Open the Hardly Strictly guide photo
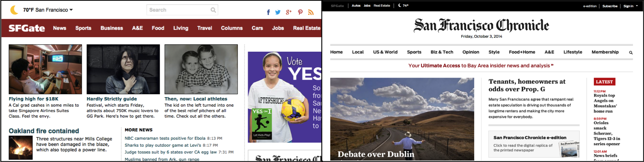 (x=123, y=69)
